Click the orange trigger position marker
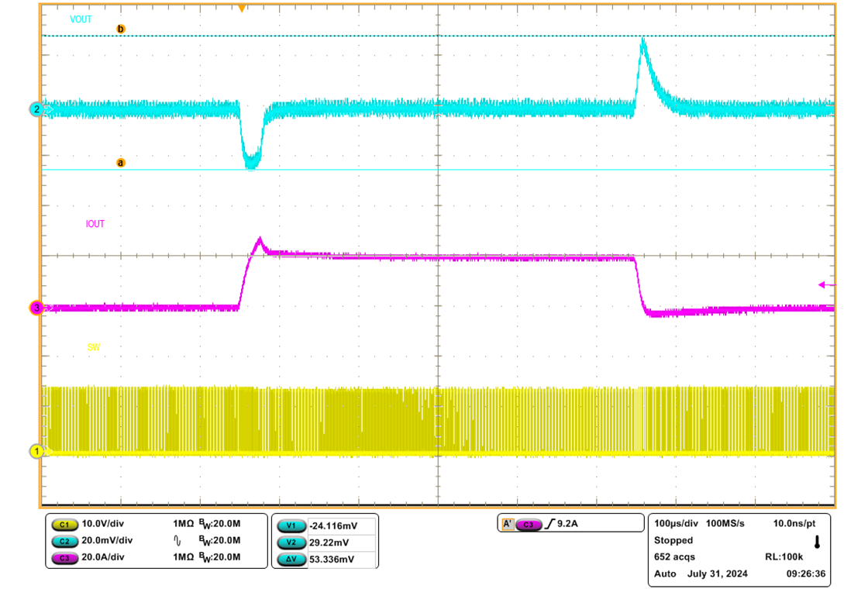This screenshot has width=868, height=589. [x=242, y=8]
